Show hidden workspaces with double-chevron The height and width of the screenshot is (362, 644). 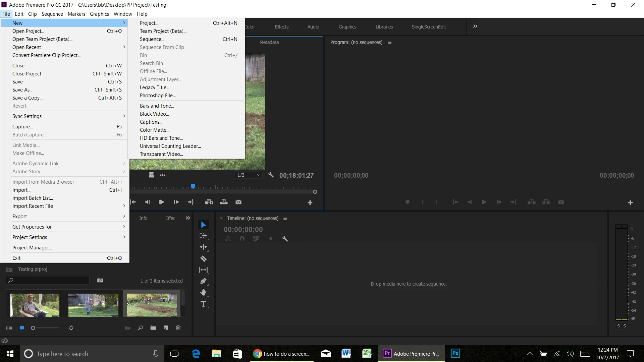475,26
